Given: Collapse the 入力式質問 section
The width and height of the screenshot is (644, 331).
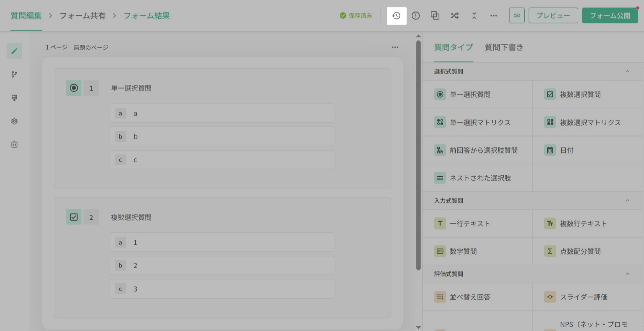Looking at the screenshot, I should tap(628, 201).
